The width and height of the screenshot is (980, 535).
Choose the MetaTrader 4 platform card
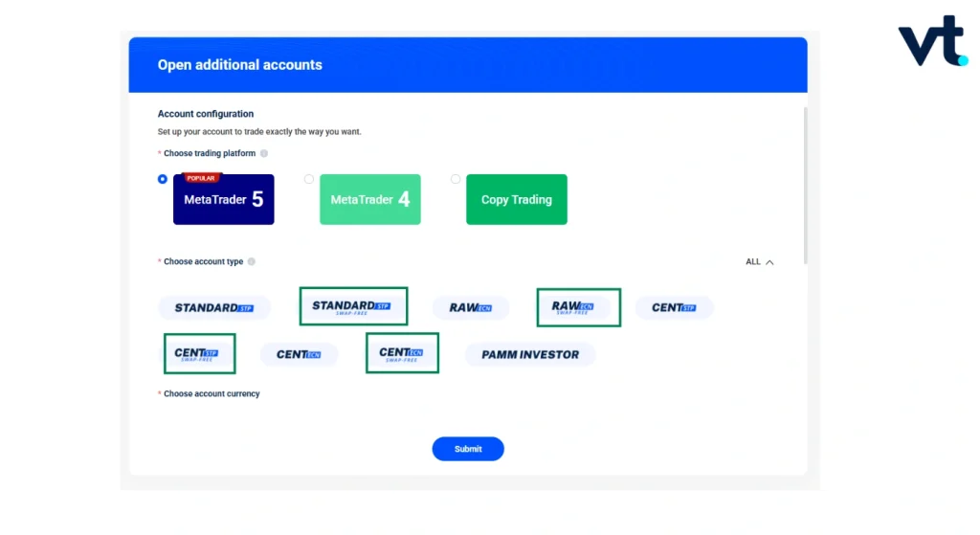point(370,199)
